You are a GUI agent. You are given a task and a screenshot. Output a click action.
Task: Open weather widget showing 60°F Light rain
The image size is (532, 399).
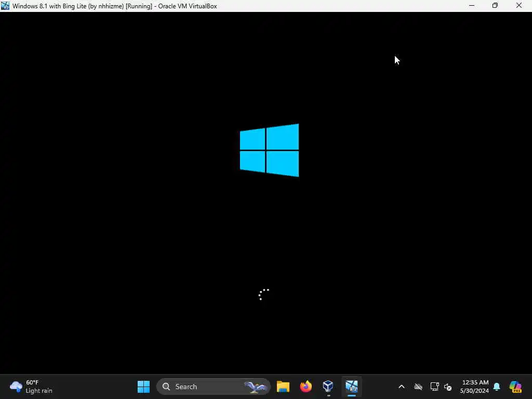(31, 387)
